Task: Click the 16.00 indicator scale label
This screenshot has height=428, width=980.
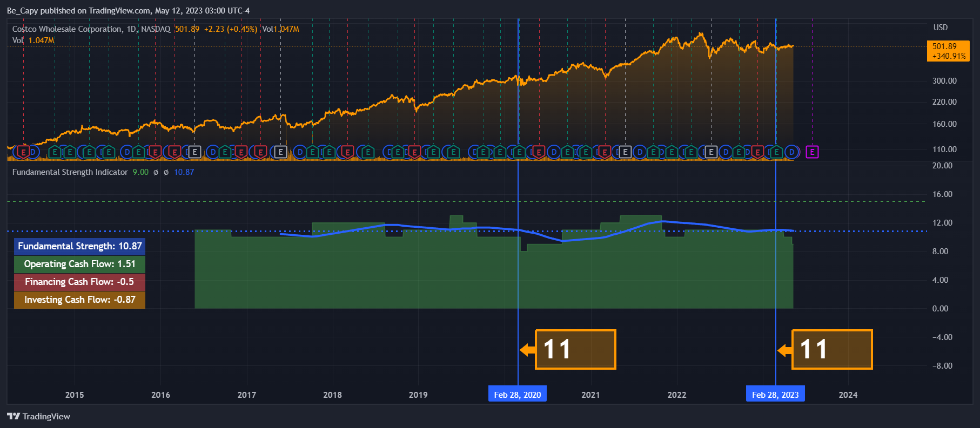Action: pyautogui.click(x=943, y=194)
